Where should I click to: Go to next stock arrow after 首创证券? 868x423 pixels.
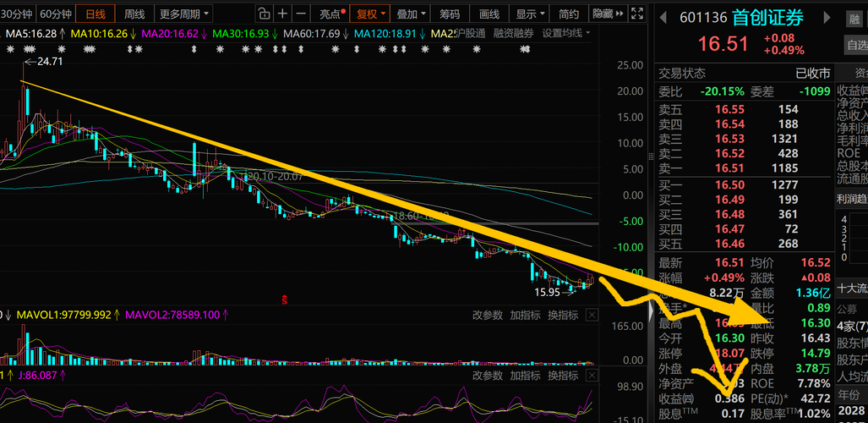tap(827, 18)
